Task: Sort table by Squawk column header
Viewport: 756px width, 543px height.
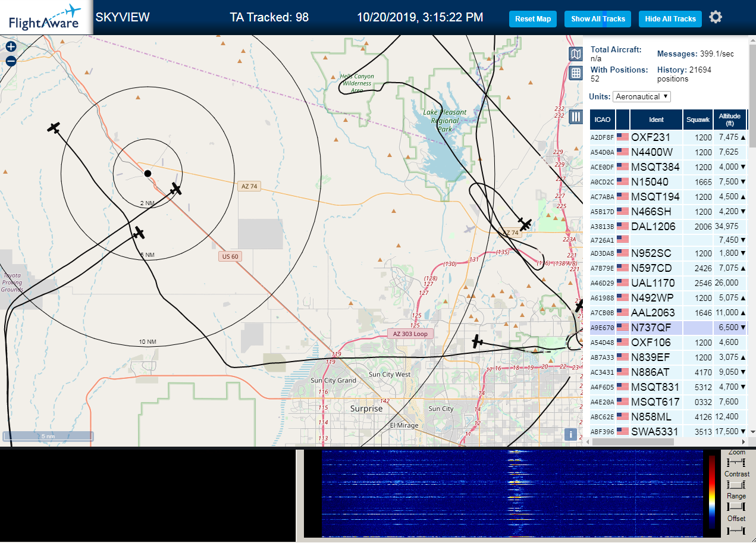Action: pos(698,120)
